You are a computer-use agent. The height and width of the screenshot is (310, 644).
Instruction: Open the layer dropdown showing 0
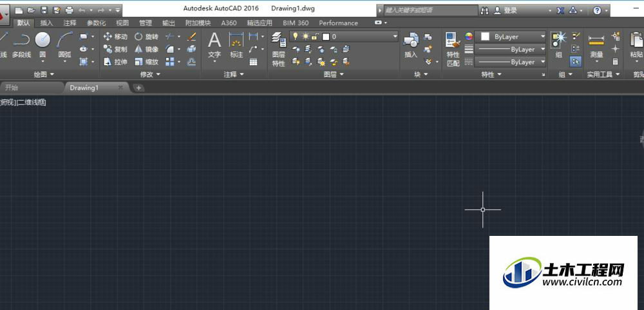344,37
